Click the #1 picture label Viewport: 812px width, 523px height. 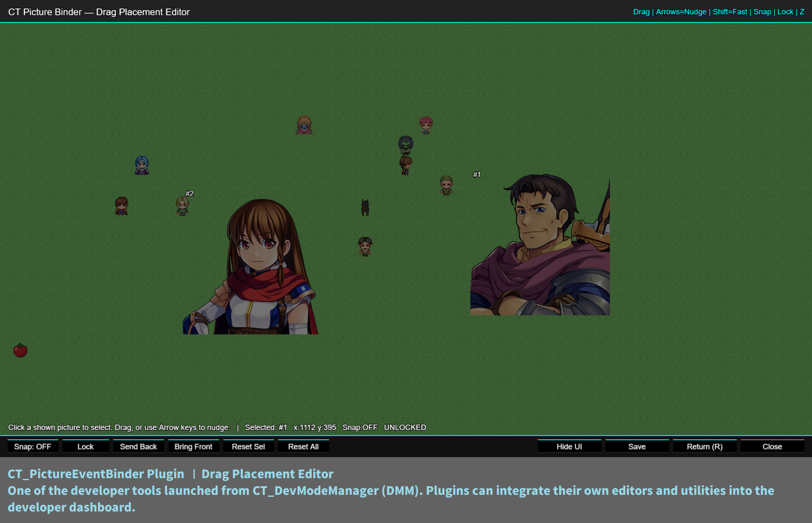(477, 175)
